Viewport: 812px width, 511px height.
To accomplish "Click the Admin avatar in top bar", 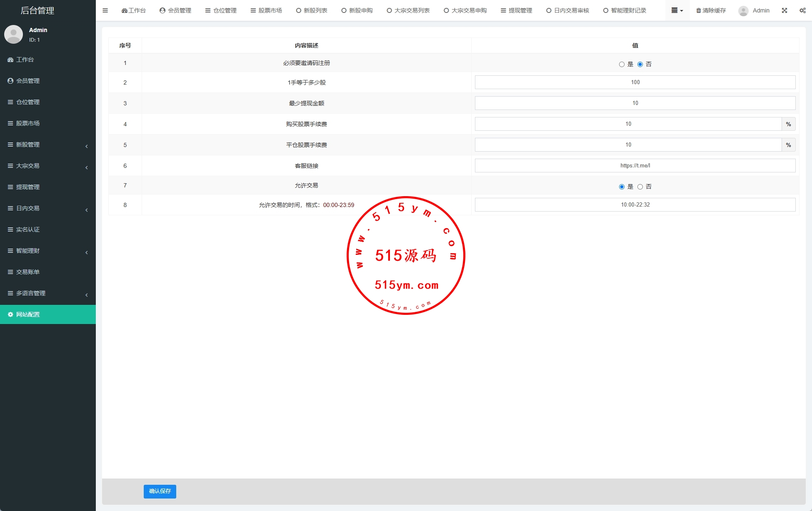I will tap(743, 11).
